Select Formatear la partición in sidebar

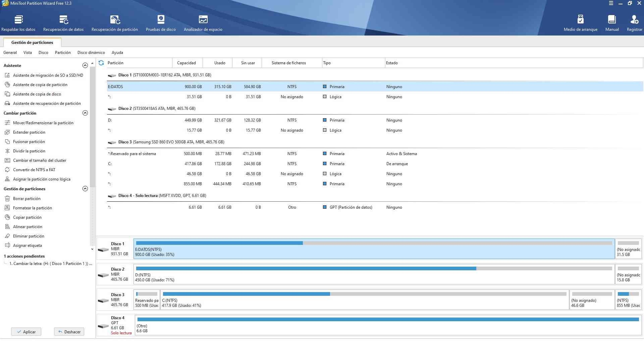[32, 208]
